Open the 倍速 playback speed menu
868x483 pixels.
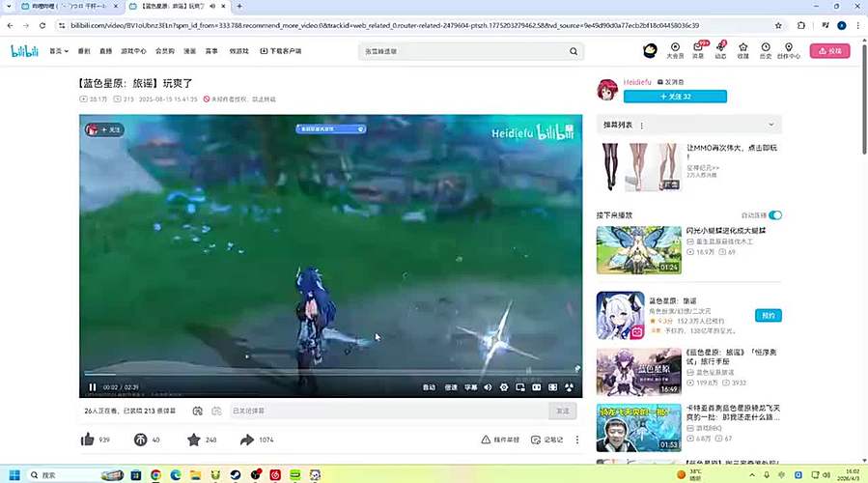tap(451, 387)
